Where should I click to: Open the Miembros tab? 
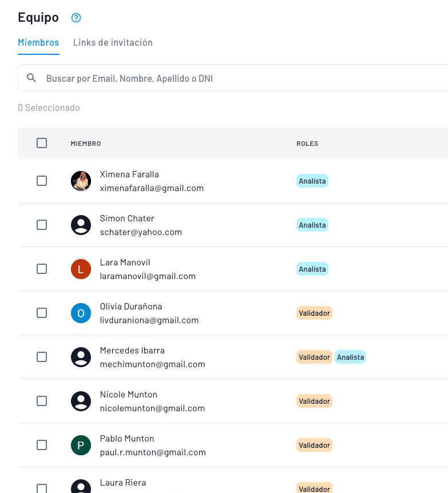[x=38, y=42]
